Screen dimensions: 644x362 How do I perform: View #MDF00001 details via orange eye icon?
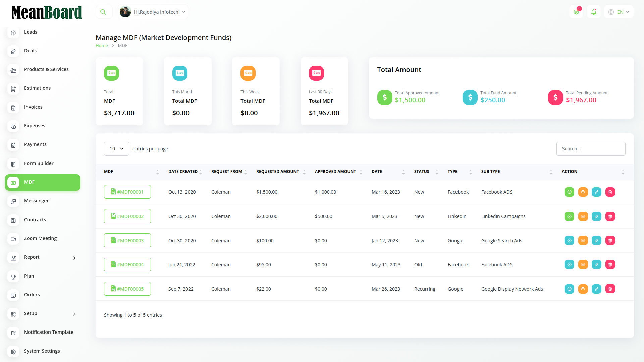583,192
